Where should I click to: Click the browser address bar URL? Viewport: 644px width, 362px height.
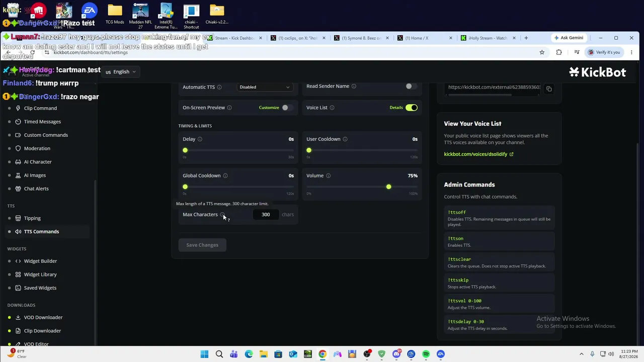pos(91,52)
